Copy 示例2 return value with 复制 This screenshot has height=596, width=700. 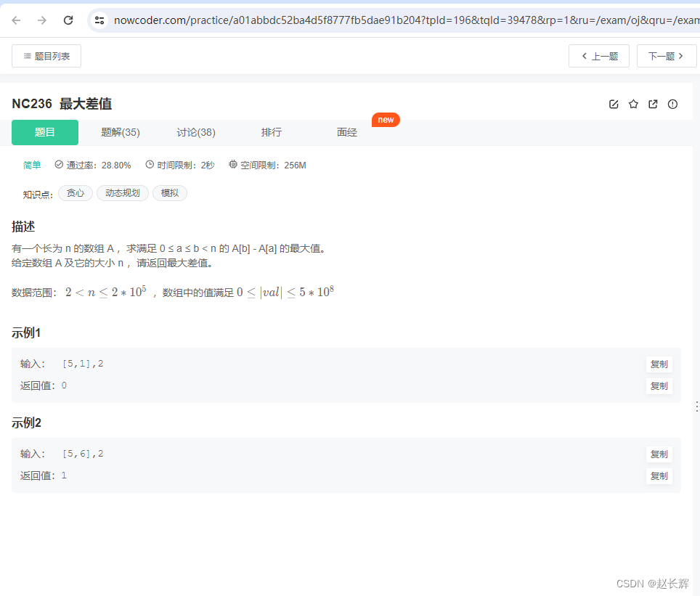pos(659,476)
